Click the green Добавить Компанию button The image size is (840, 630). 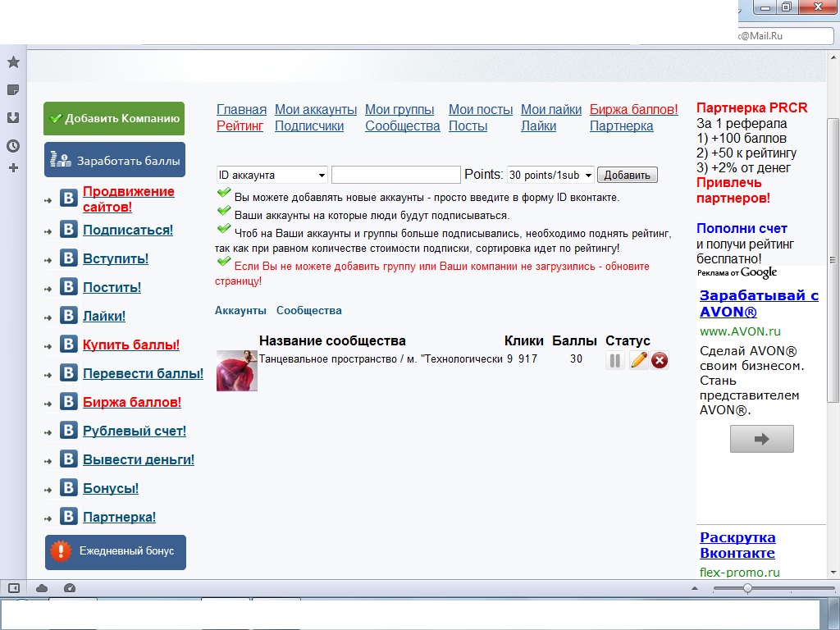(x=114, y=118)
